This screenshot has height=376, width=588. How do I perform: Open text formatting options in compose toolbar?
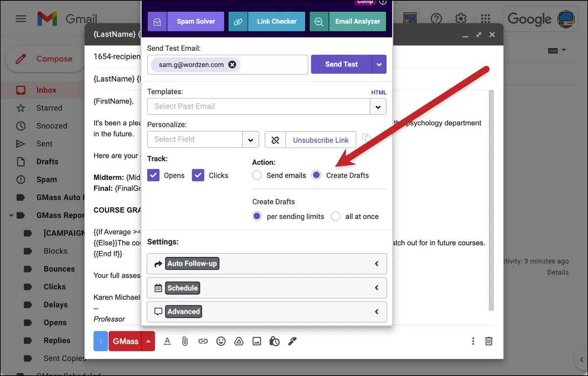point(167,341)
